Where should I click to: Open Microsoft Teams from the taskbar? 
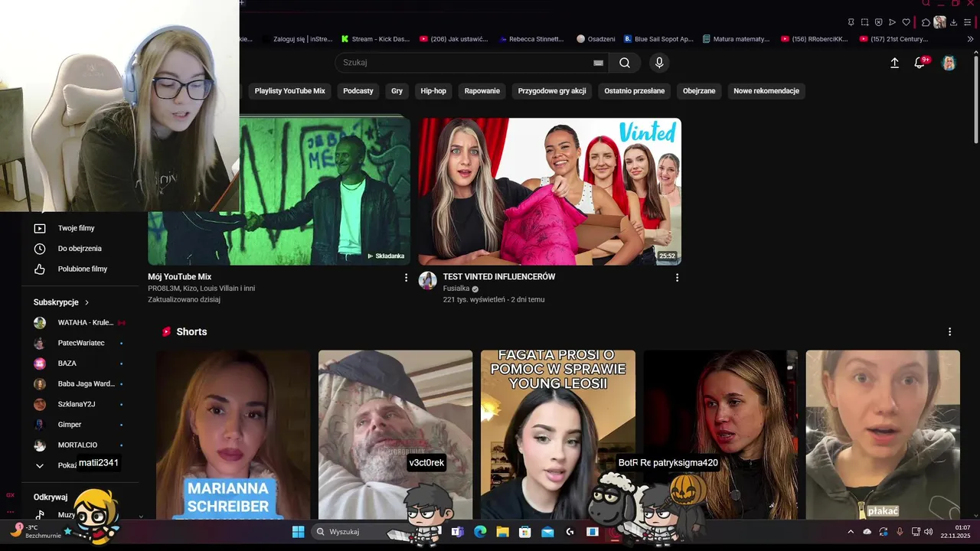click(x=457, y=532)
